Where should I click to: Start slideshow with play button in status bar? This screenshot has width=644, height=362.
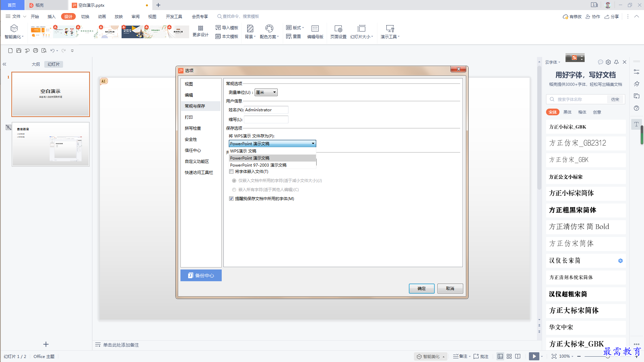[x=534, y=356]
